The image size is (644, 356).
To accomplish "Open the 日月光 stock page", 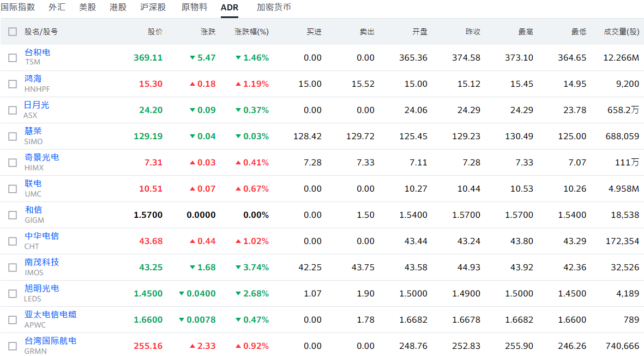I will click(37, 105).
